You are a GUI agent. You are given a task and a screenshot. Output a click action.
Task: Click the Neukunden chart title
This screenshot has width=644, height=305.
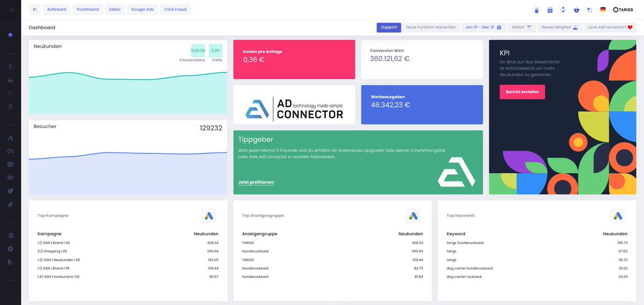47,46
